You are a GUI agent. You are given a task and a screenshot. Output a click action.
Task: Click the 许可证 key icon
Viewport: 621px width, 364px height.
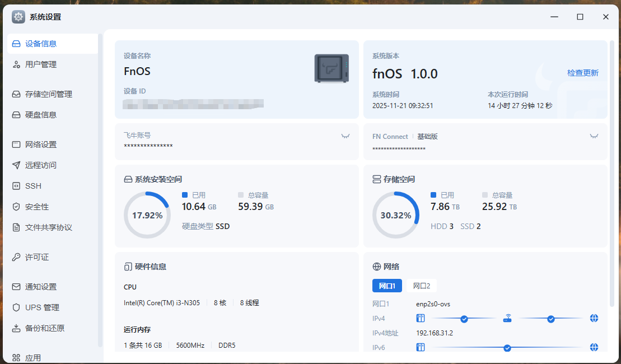16,257
